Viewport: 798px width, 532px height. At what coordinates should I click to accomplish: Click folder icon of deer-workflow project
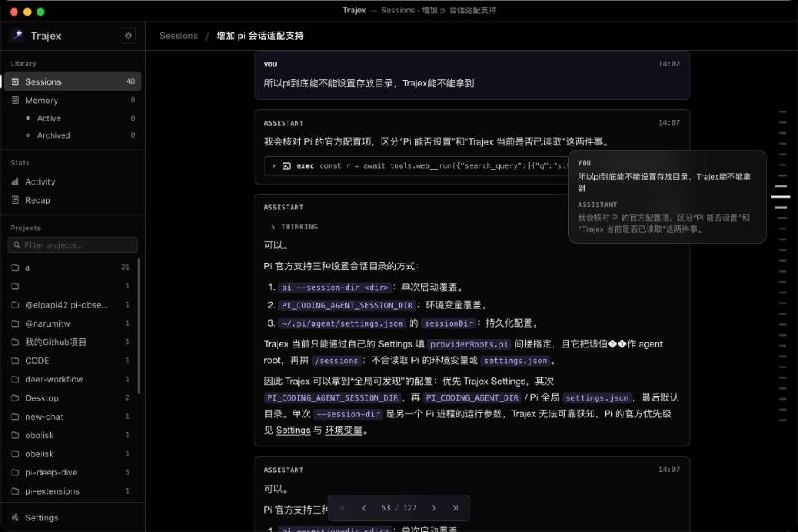pyautogui.click(x=15, y=379)
